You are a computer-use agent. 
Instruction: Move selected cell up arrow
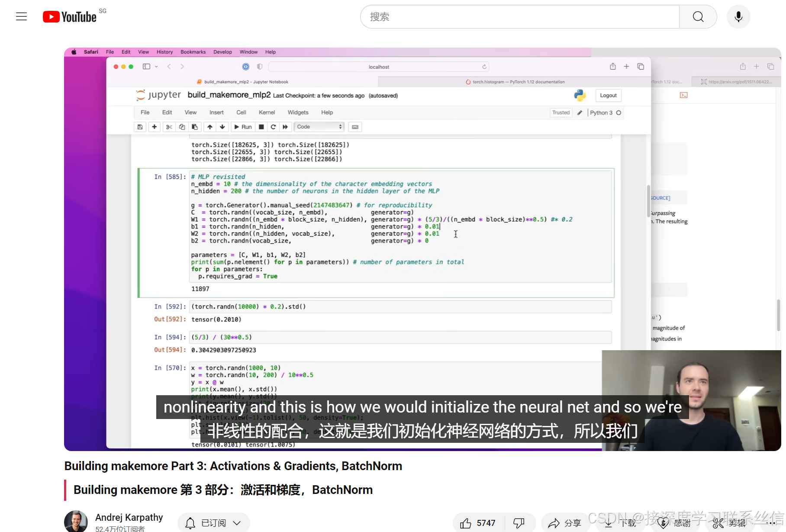coord(210,127)
